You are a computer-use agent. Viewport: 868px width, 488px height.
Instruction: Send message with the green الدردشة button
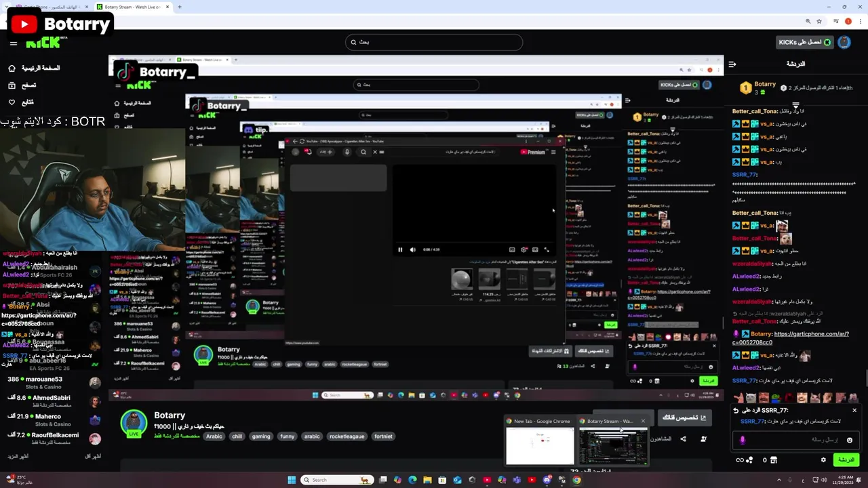point(846,460)
